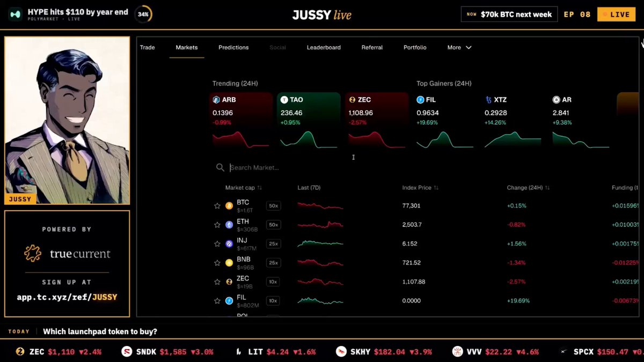Click the TAO logo on the trending card
Image resolution: width=644 pixels, height=362 pixels.
(284, 100)
